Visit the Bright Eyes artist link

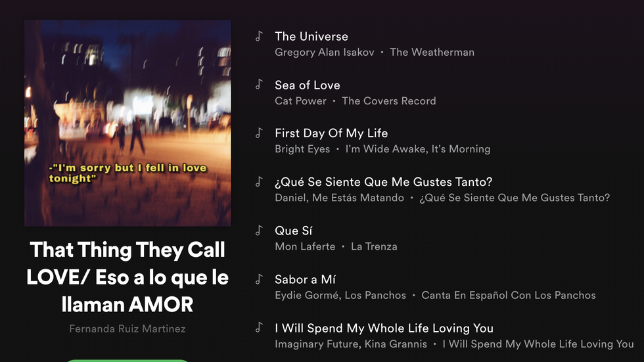pos(302,149)
